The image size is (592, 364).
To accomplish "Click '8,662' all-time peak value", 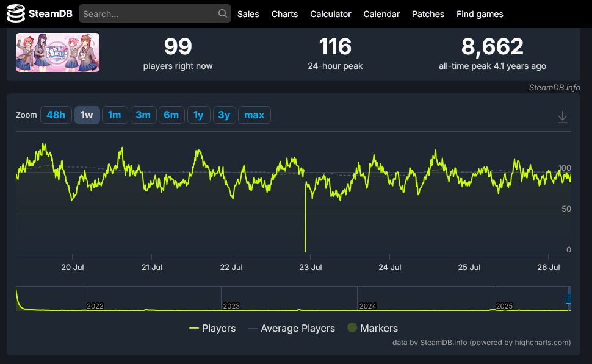I will click(493, 47).
